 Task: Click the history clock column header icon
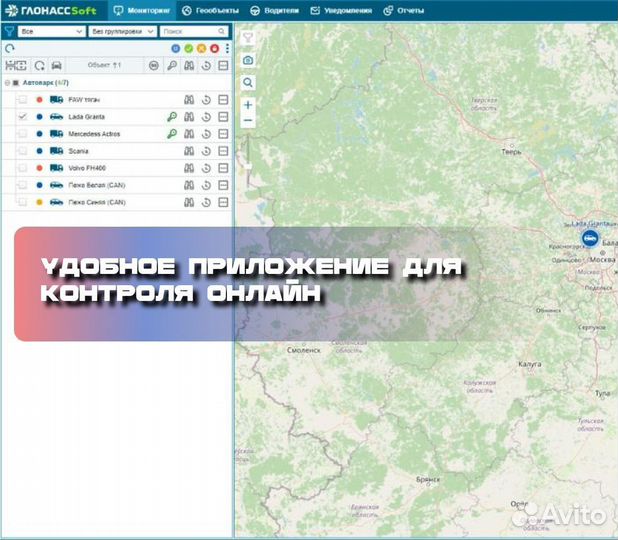coord(206,65)
